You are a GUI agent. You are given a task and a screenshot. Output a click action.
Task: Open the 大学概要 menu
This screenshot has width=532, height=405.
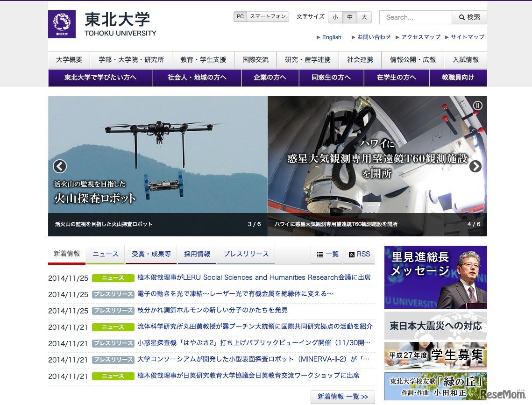point(69,60)
